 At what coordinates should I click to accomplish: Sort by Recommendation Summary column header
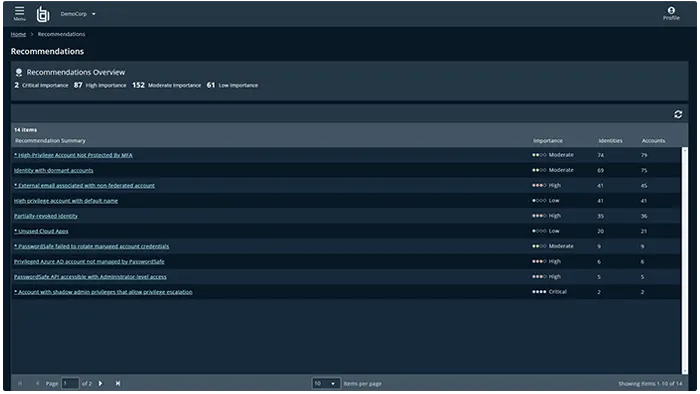point(50,141)
